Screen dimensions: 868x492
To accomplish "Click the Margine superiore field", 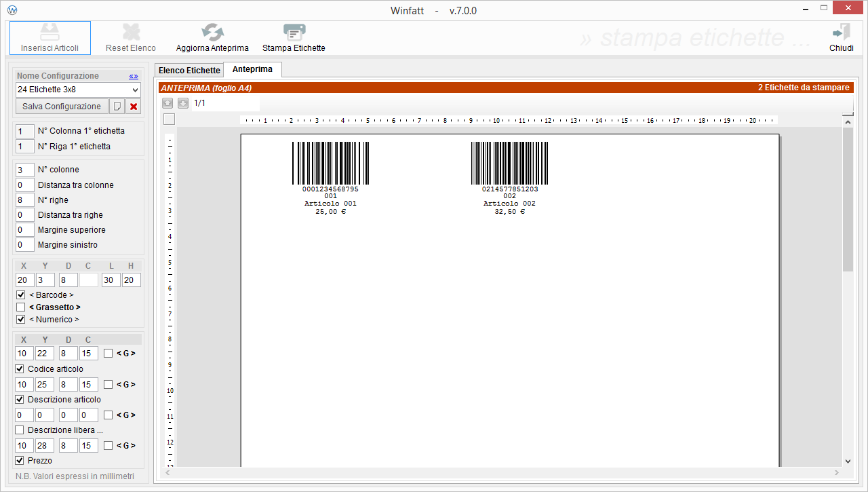I will (x=25, y=230).
